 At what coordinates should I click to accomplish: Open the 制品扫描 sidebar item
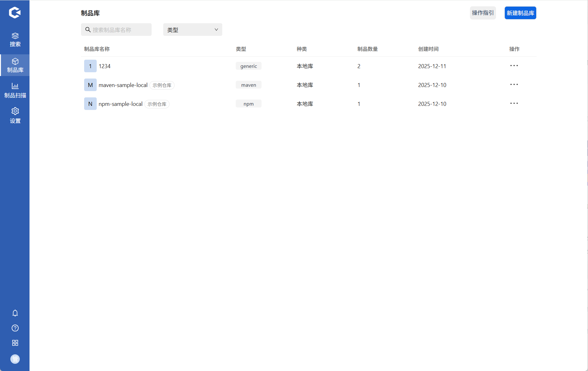coord(15,91)
